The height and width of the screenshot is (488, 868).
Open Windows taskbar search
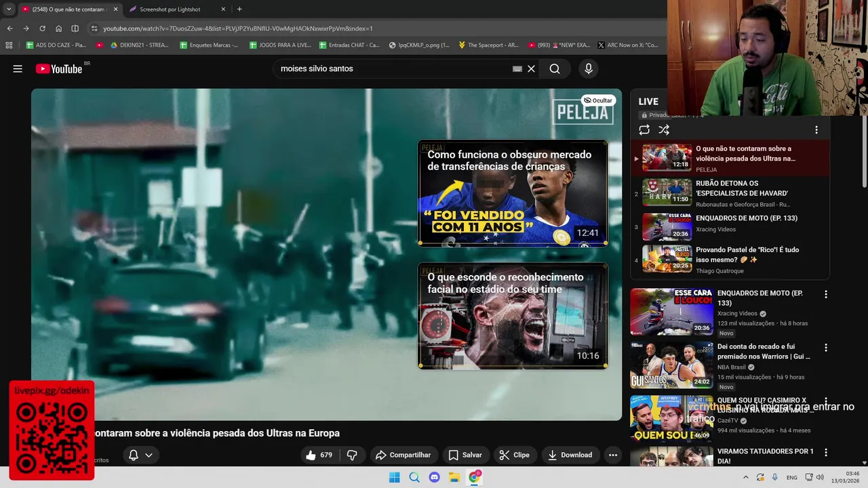pos(414,477)
